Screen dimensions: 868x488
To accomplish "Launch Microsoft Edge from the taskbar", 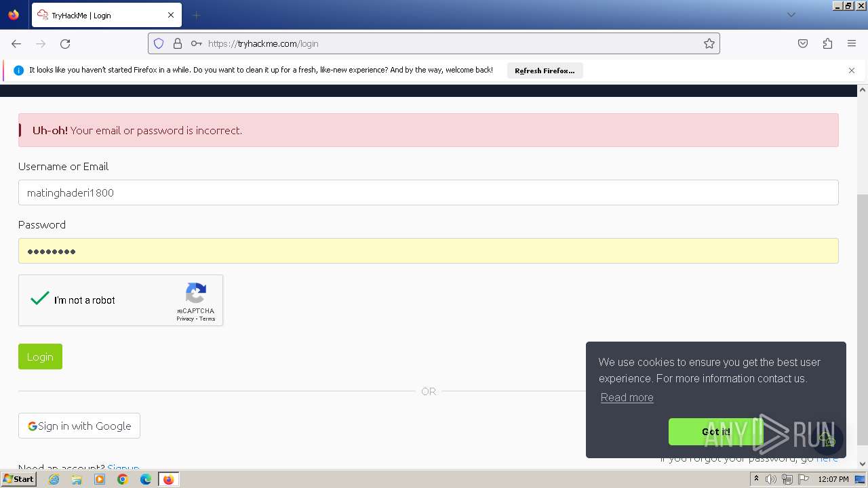I will (x=146, y=479).
